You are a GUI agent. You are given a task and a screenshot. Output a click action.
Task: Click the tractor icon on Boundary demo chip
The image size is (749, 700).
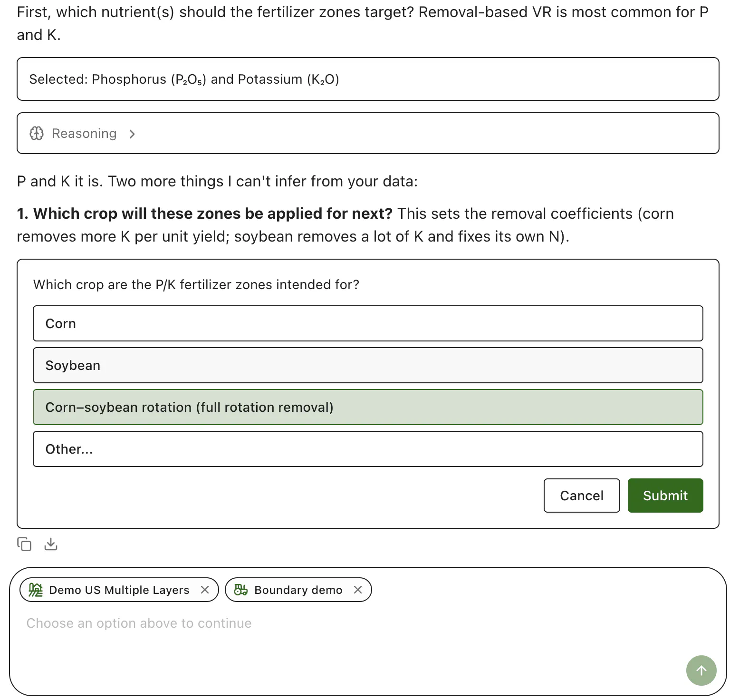pos(241,590)
